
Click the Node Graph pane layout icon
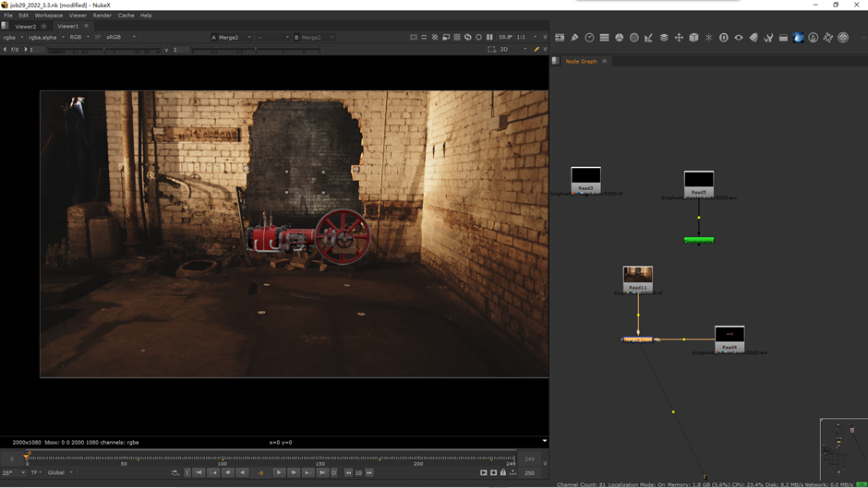click(556, 61)
